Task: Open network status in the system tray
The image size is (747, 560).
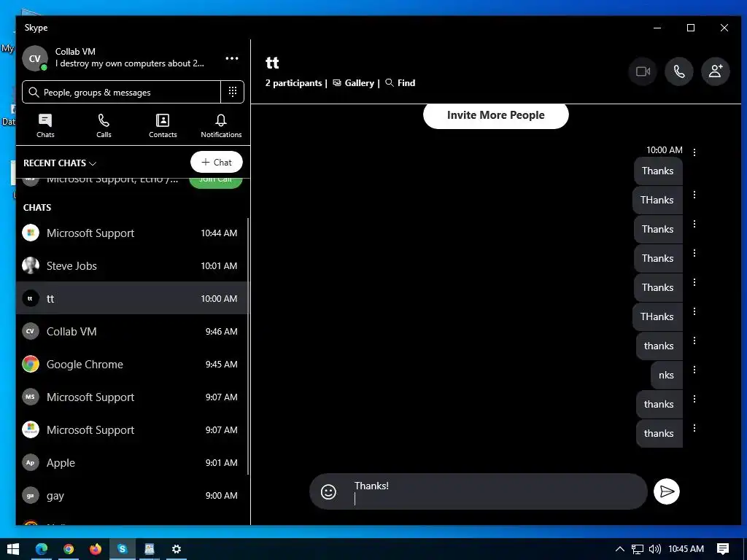Action: coord(638,549)
